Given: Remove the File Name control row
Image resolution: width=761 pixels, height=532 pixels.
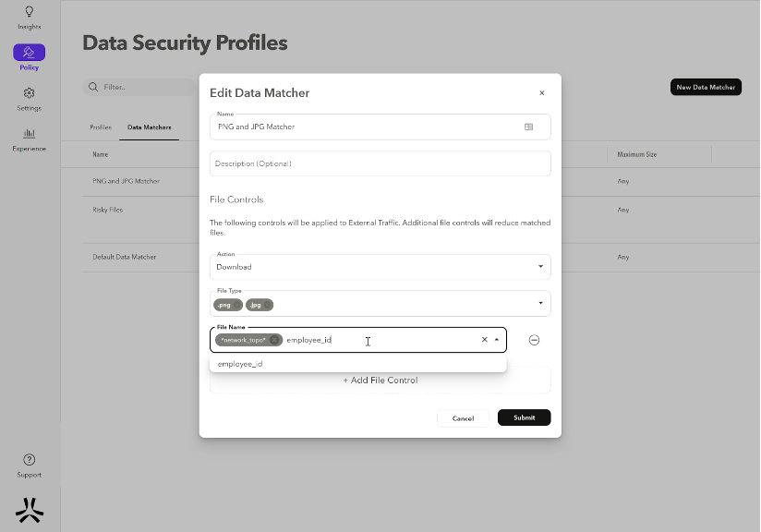Looking at the screenshot, I should point(534,340).
